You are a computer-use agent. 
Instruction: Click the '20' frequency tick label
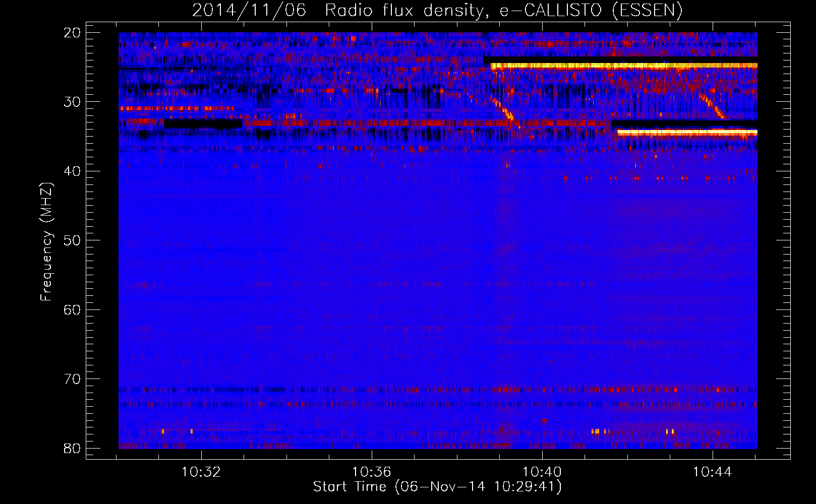coord(73,33)
